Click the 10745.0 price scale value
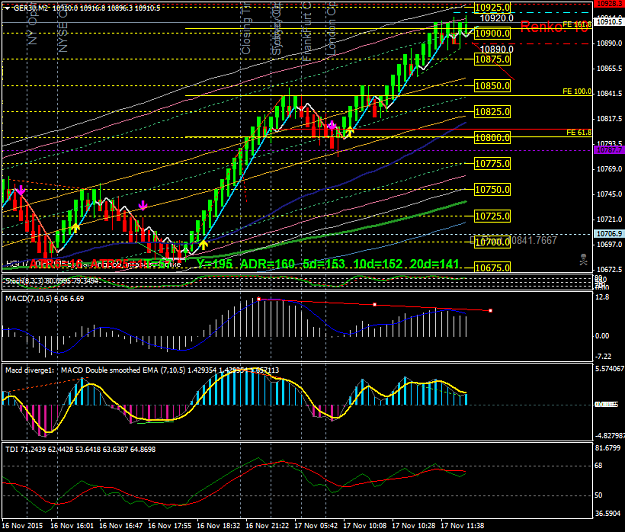 coord(609,194)
